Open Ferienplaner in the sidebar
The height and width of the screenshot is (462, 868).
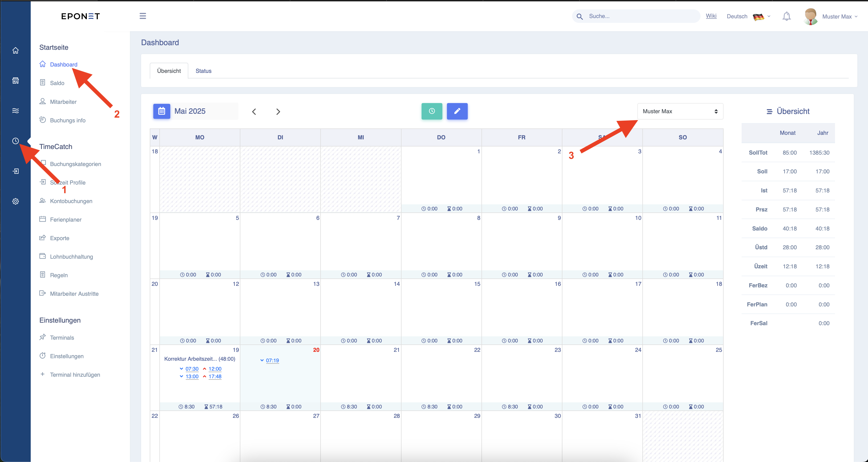pyautogui.click(x=66, y=219)
